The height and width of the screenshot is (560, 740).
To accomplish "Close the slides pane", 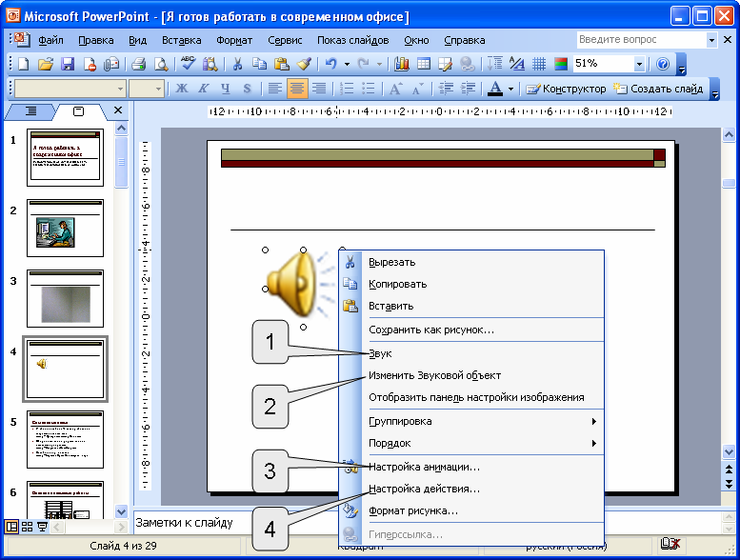I will tap(118, 110).
